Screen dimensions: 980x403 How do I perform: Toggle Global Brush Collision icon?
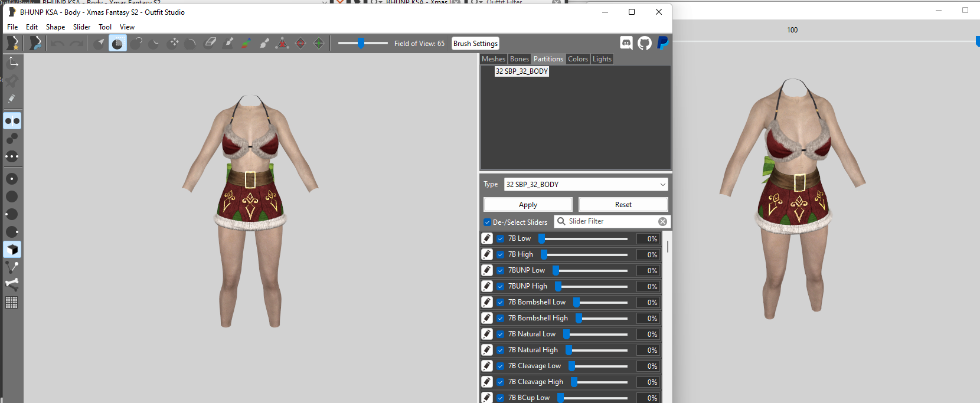click(x=12, y=156)
